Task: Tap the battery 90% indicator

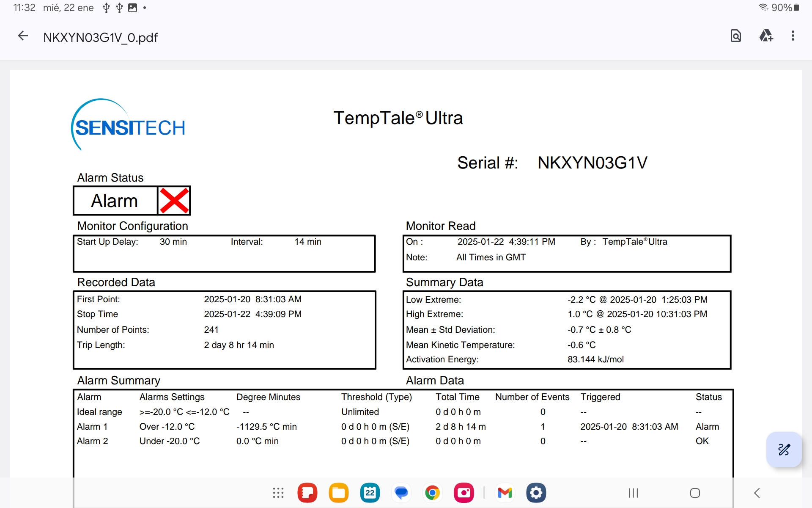Action: coord(785,7)
